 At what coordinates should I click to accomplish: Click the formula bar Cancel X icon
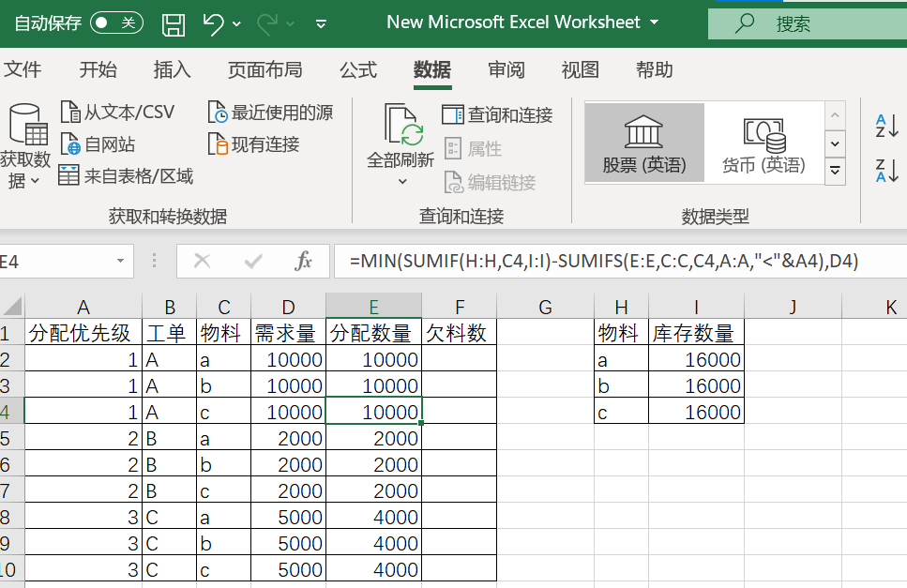click(x=202, y=262)
